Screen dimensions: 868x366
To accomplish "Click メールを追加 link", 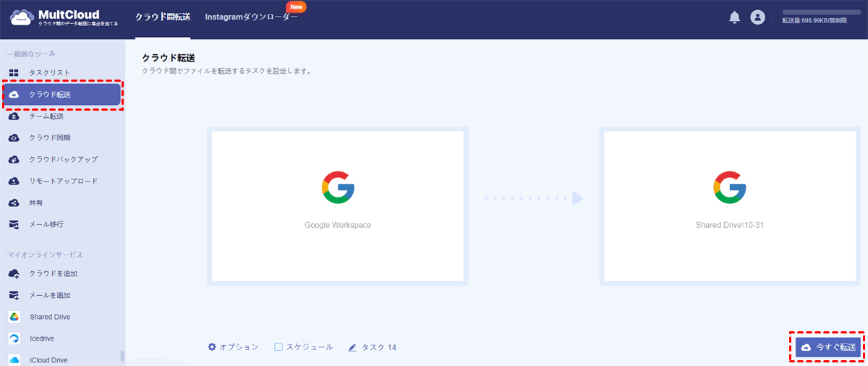I will [50, 296].
